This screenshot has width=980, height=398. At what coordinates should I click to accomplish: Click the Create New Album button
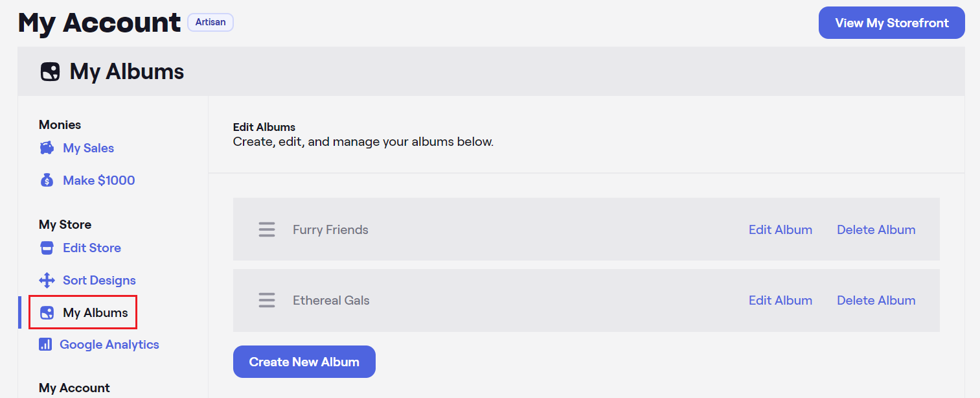(x=304, y=362)
